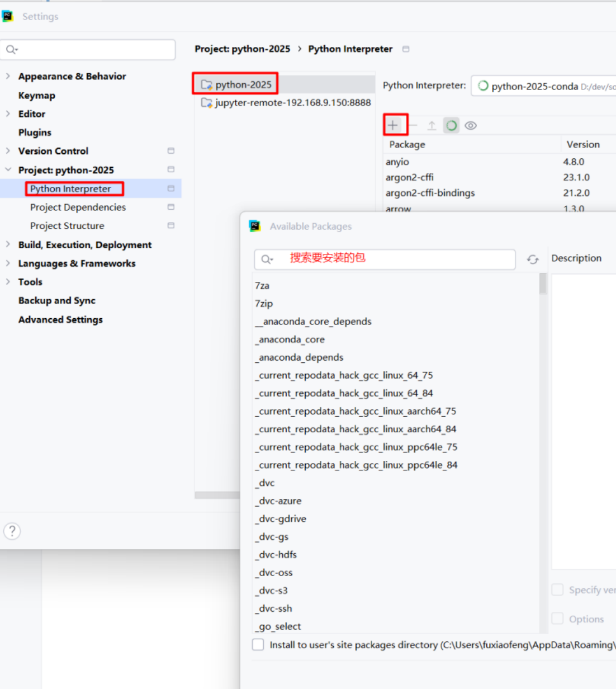The height and width of the screenshot is (689, 616).
Task: Select the _anaconda_depends package
Action: [x=396, y=357]
